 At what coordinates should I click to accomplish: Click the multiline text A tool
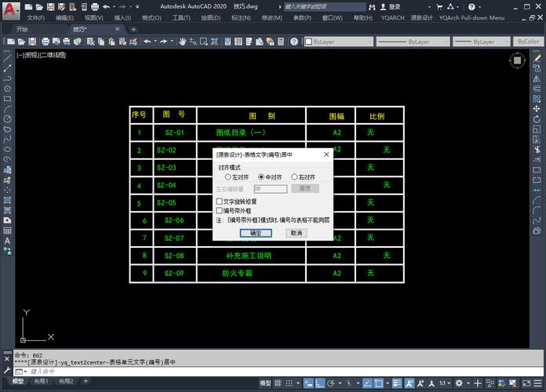(7, 241)
